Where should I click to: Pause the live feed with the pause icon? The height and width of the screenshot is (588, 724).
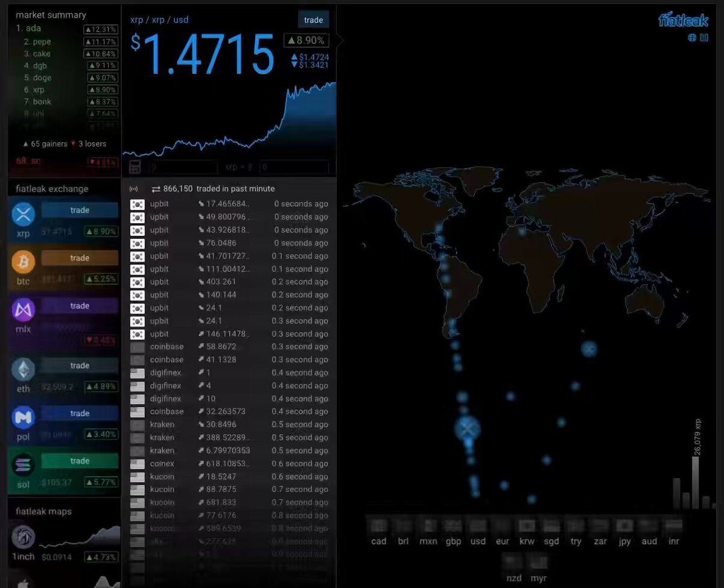[x=704, y=37]
